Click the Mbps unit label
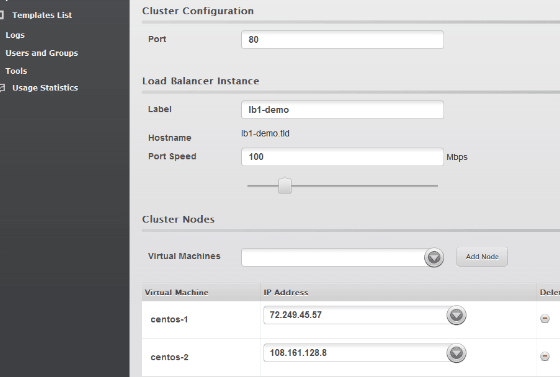Image resolution: width=560 pixels, height=377 pixels. pyautogui.click(x=457, y=157)
